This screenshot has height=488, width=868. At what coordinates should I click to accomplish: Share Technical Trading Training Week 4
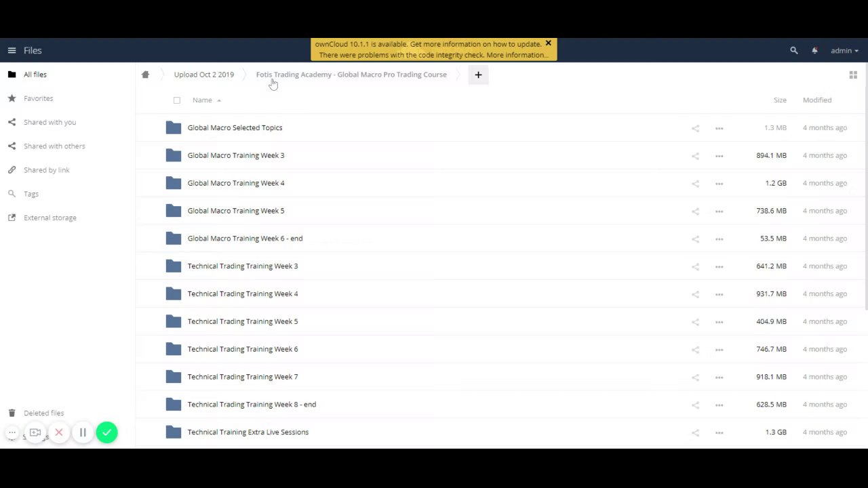(x=695, y=294)
